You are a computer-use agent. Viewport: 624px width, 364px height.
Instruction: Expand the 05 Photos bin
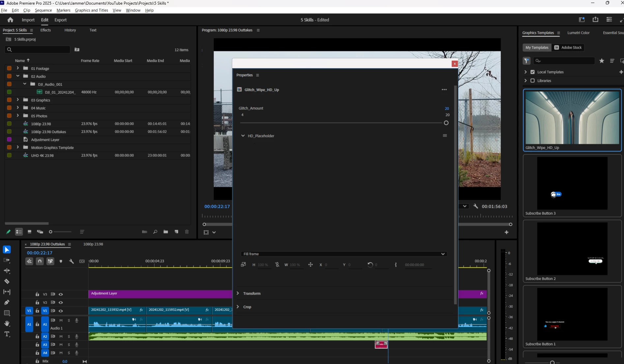(x=18, y=116)
